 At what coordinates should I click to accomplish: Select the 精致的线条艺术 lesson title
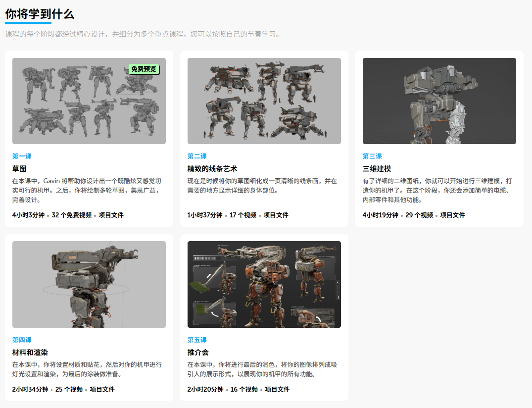(212, 169)
